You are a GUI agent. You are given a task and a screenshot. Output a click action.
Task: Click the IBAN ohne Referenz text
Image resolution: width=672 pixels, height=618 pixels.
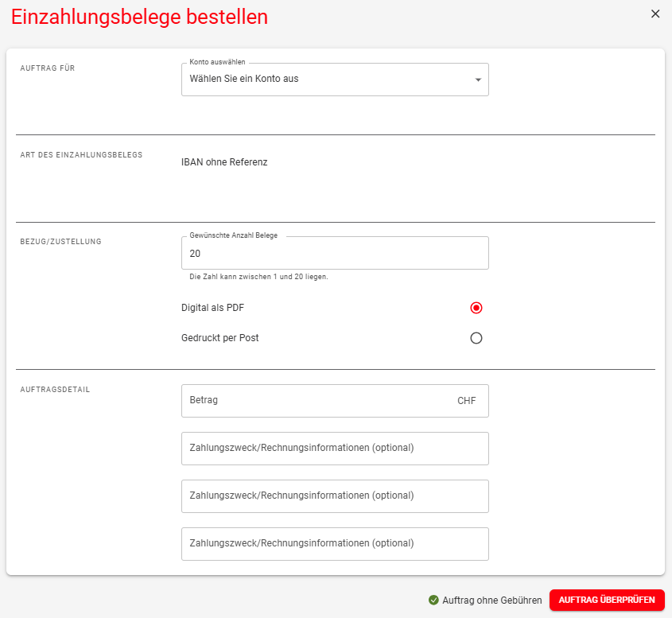point(224,162)
